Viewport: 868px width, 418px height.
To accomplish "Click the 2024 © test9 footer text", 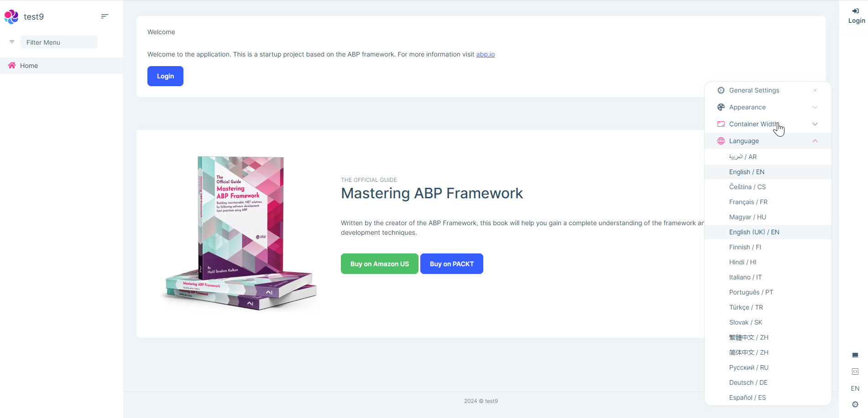I will (x=481, y=401).
